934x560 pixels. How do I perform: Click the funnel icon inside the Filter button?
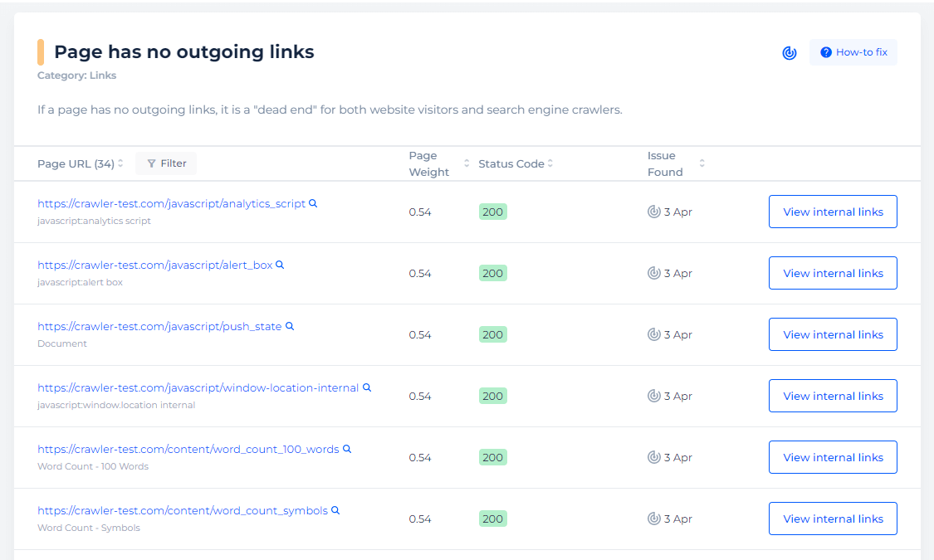pyautogui.click(x=150, y=163)
